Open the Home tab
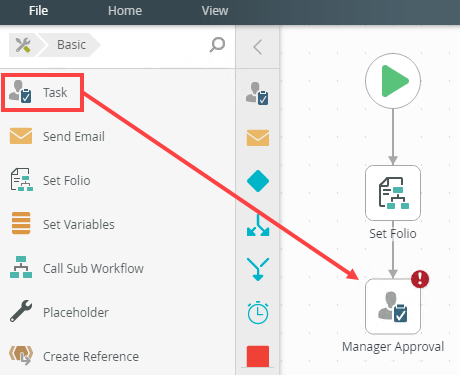Image resolution: width=460 pixels, height=375 pixels. tap(125, 11)
